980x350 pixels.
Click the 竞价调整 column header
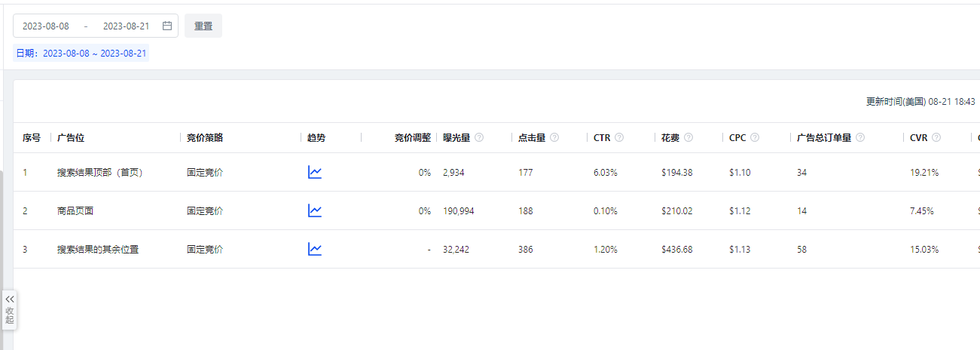(413, 138)
